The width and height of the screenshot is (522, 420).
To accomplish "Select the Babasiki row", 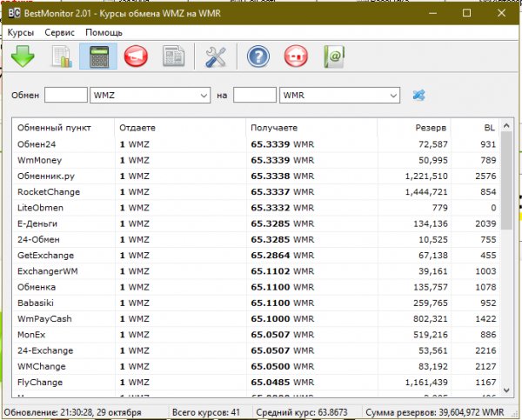I will click(x=257, y=303).
